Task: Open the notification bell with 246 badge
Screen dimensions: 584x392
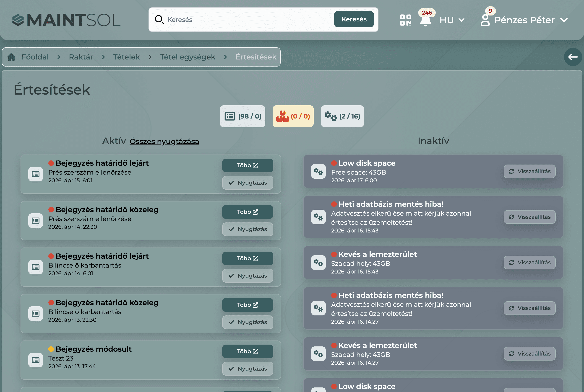Action: (425, 21)
